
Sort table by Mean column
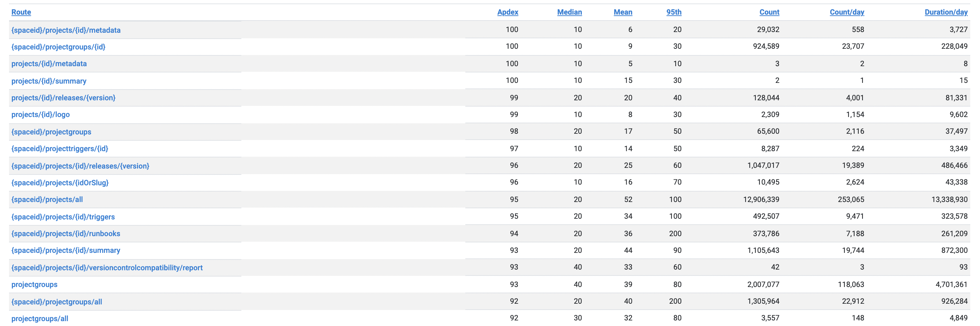point(623,12)
